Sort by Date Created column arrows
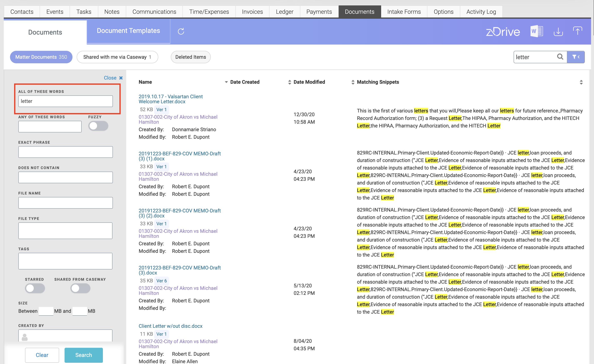The image size is (594, 364). click(290, 82)
